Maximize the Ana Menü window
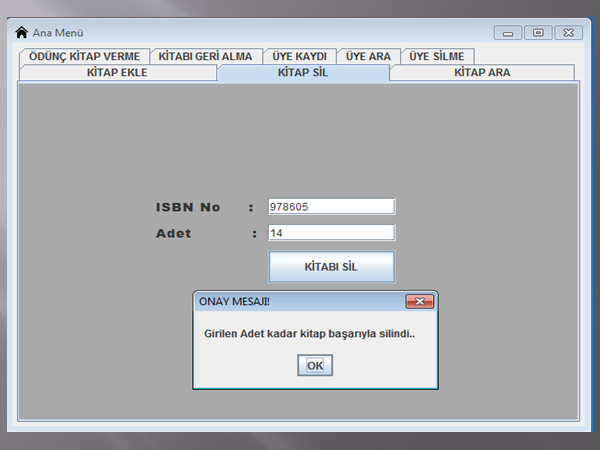Viewport: 600px width, 450px height. pyautogui.click(x=538, y=33)
